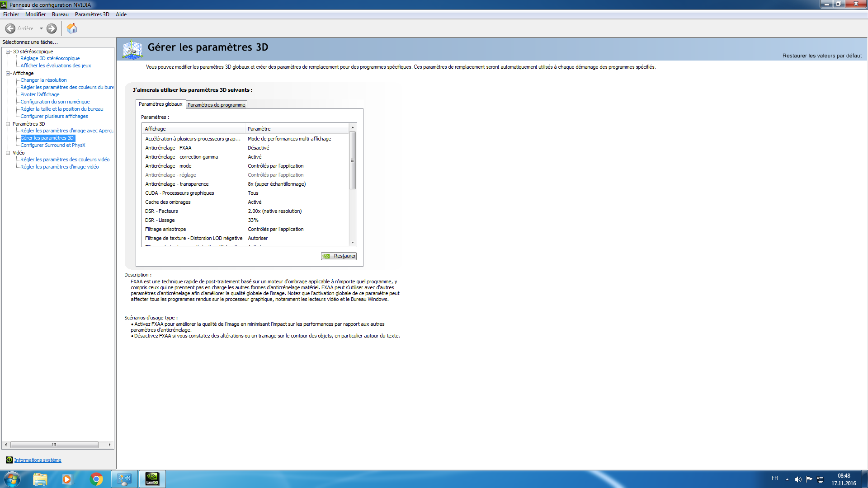Select the Anticrénelage - FXAA row
The width and height of the screenshot is (868, 488).
coord(246,148)
